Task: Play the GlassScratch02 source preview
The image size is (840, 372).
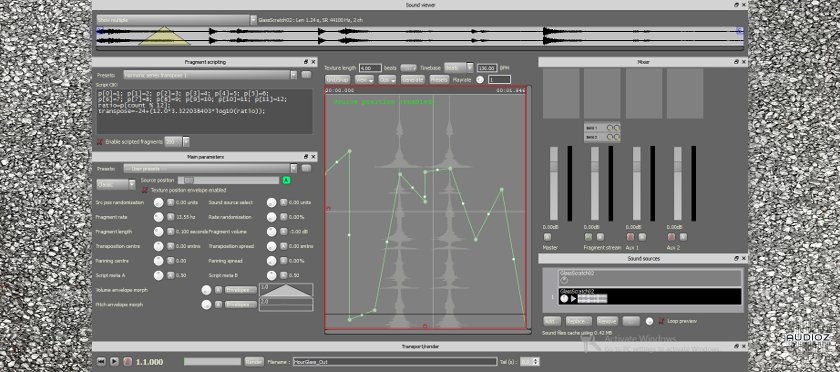Action: [573, 298]
